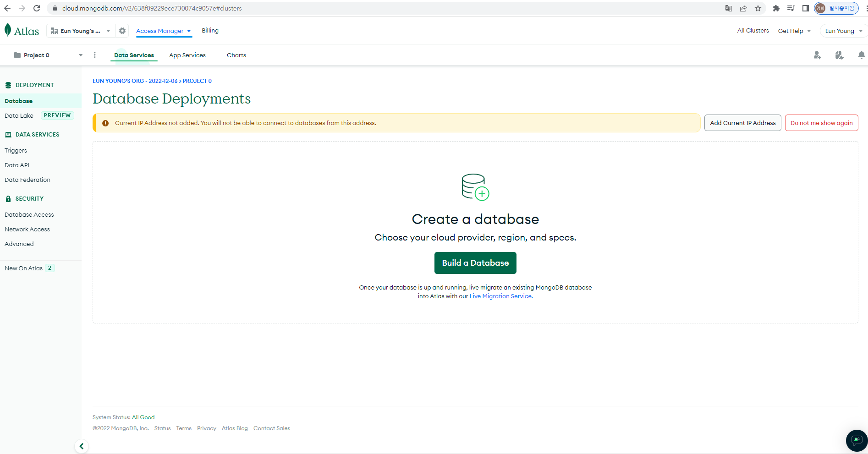This screenshot has height=454, width=868.
Task: Go back to the previous browser page
Action: [7, 8]
